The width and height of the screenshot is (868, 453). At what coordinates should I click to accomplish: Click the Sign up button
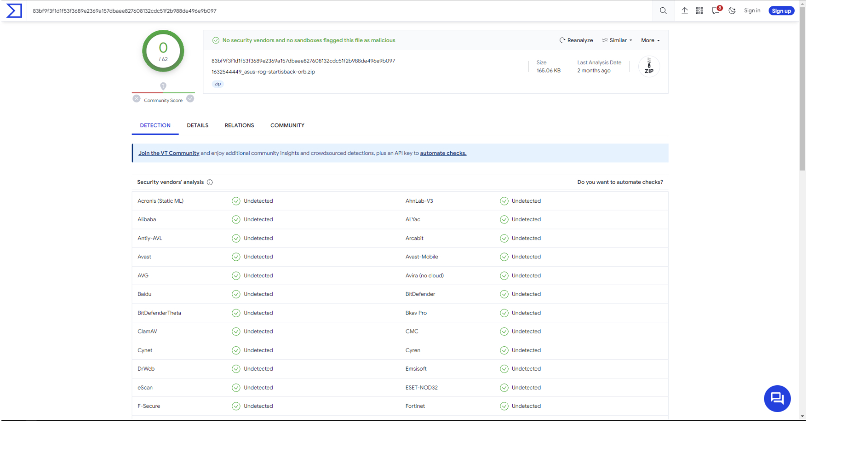pos(781,11)
